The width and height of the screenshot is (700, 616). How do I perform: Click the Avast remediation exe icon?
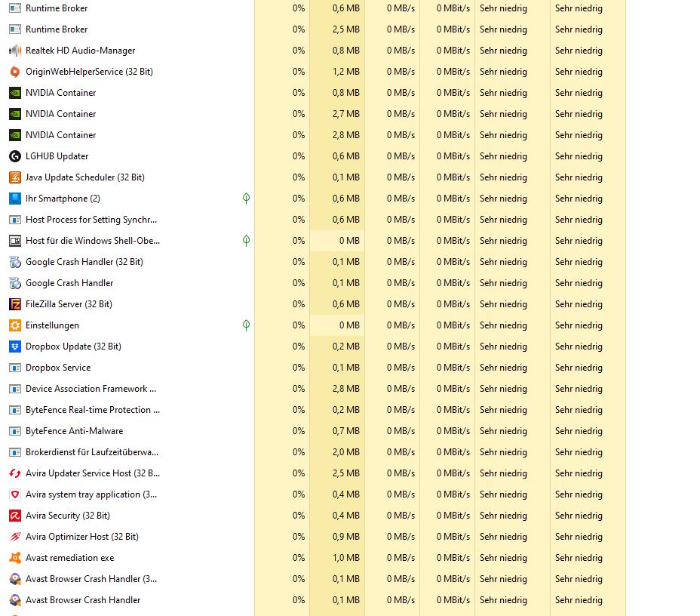(15, 558)
